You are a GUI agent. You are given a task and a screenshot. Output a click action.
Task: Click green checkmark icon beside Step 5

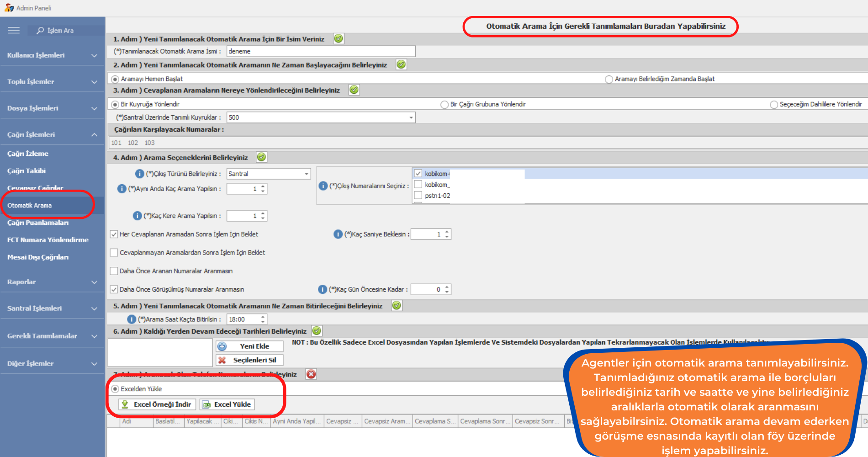click(397, 306)
